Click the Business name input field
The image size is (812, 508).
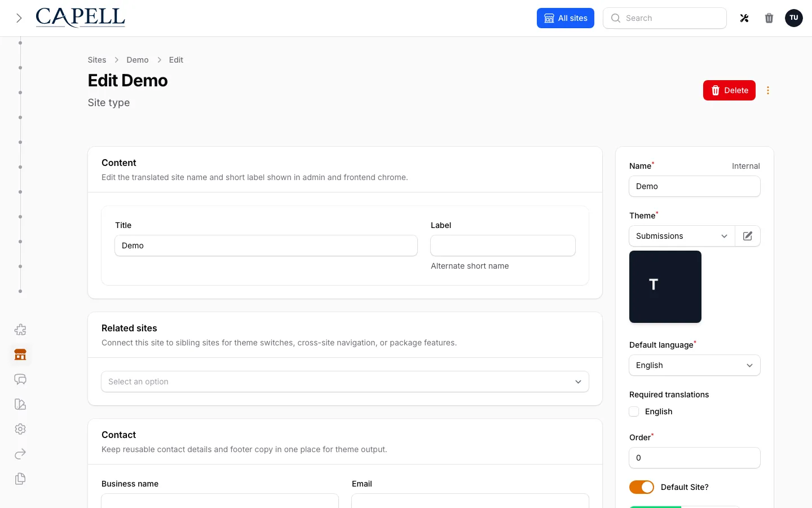[220, 501]
